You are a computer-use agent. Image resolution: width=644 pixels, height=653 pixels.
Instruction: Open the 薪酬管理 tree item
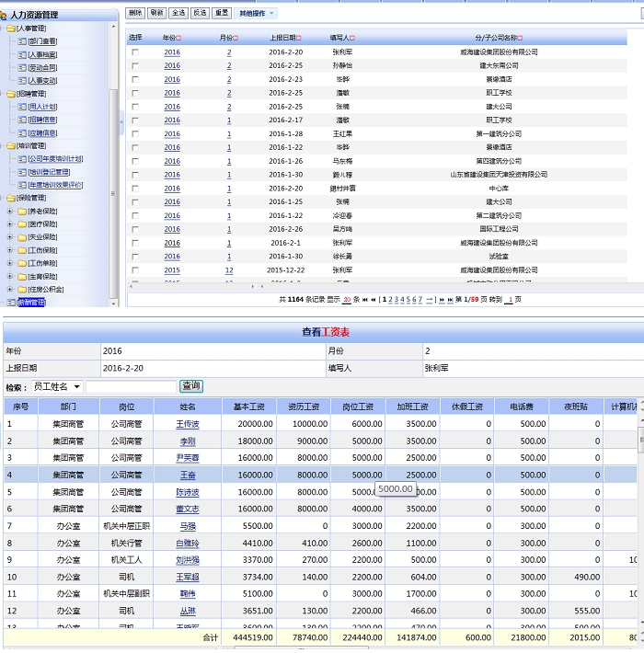click(x=31, y=303)
